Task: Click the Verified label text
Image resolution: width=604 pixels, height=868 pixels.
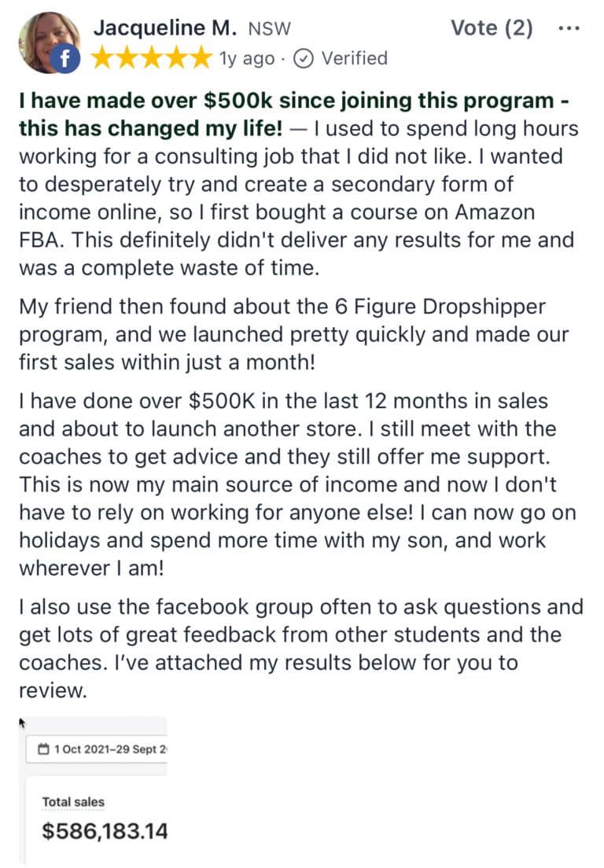Action: tap(355, 58)
